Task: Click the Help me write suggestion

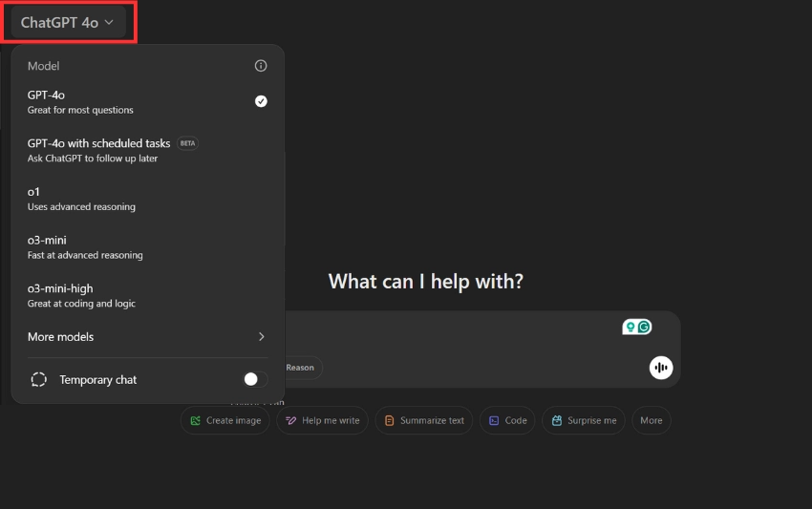Action: 322,420
